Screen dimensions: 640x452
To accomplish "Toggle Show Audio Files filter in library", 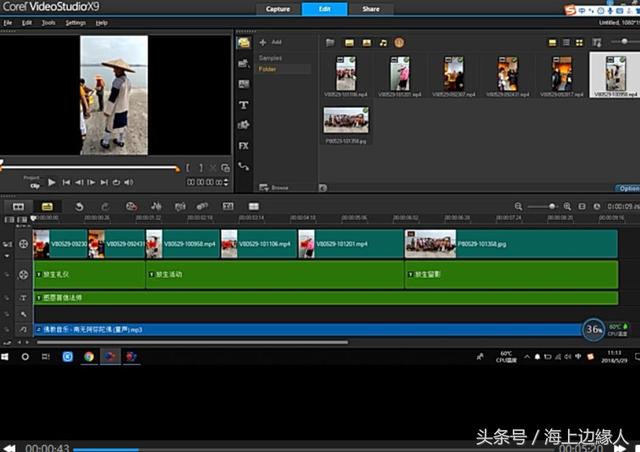I will (x=383, y=42).
